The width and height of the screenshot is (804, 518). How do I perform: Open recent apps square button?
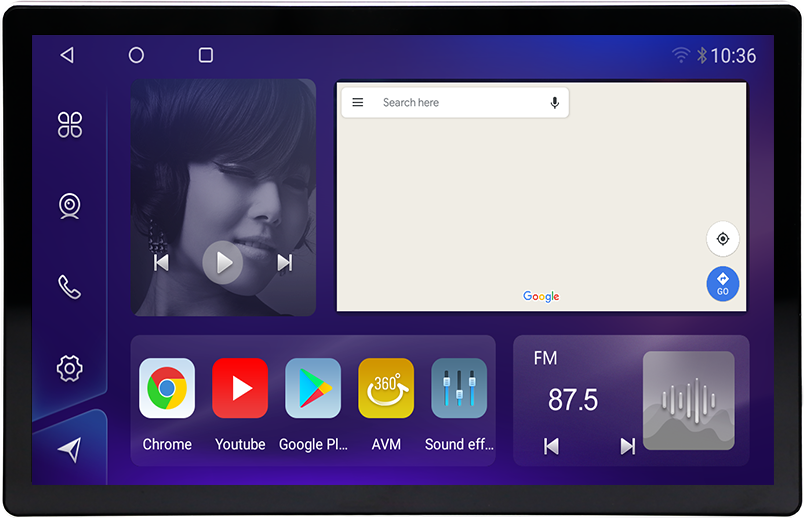(206, 55)
